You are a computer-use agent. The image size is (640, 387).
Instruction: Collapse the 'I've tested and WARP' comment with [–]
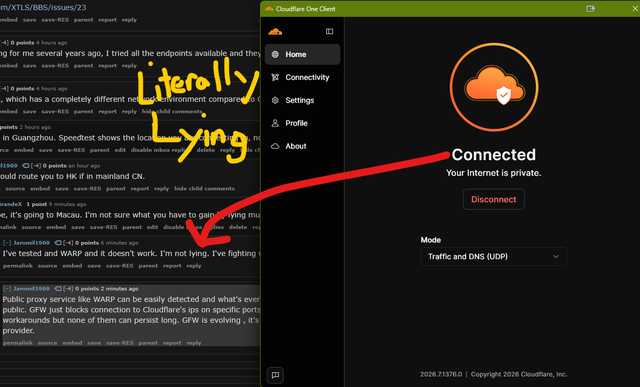(x=7, y=242)
